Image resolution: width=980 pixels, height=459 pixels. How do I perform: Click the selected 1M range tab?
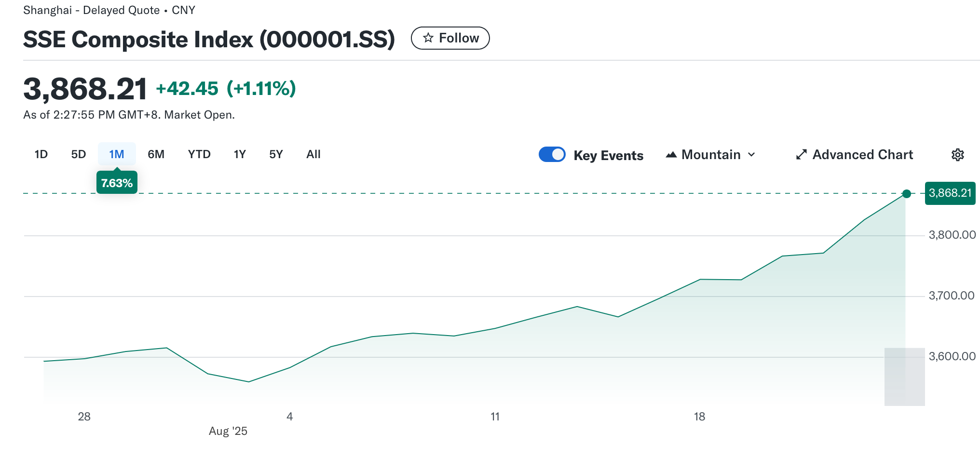[x=117, y=154]
